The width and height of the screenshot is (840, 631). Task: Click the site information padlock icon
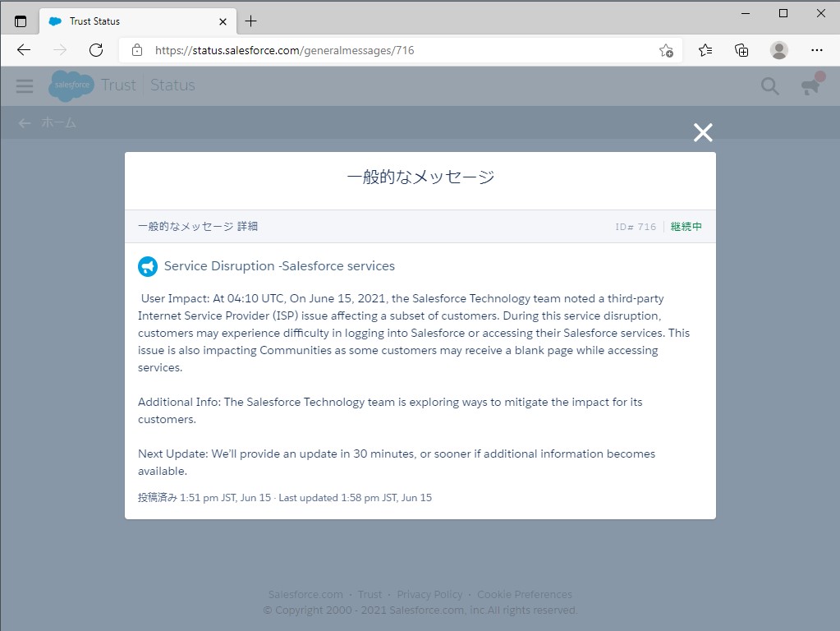click(x=136, y=50)
